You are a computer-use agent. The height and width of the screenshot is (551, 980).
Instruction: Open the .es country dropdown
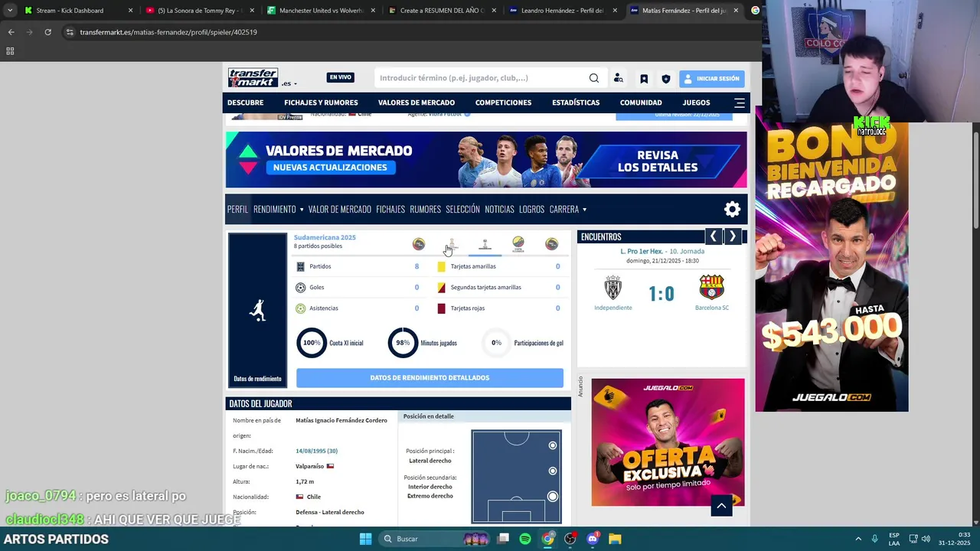pos(289,83)
